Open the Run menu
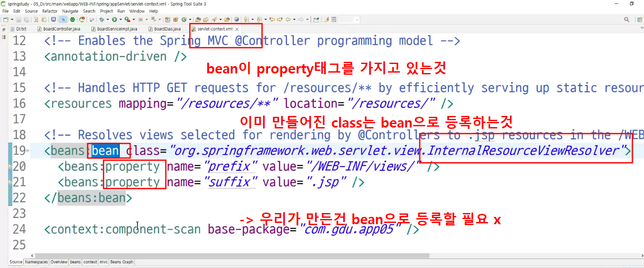Viewport: 644px width, 268px height. (x=121, y=11)
